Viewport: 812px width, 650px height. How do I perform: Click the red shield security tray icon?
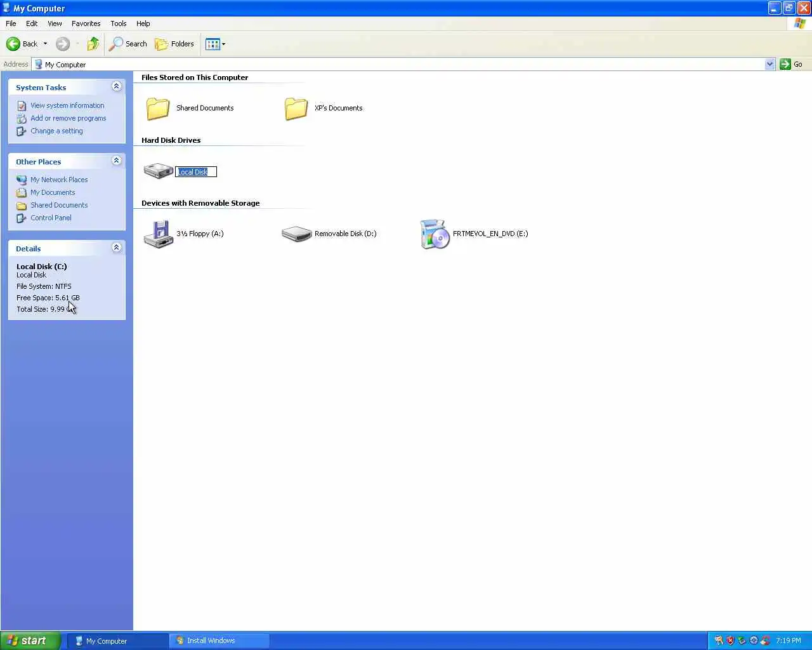point(730,640)
